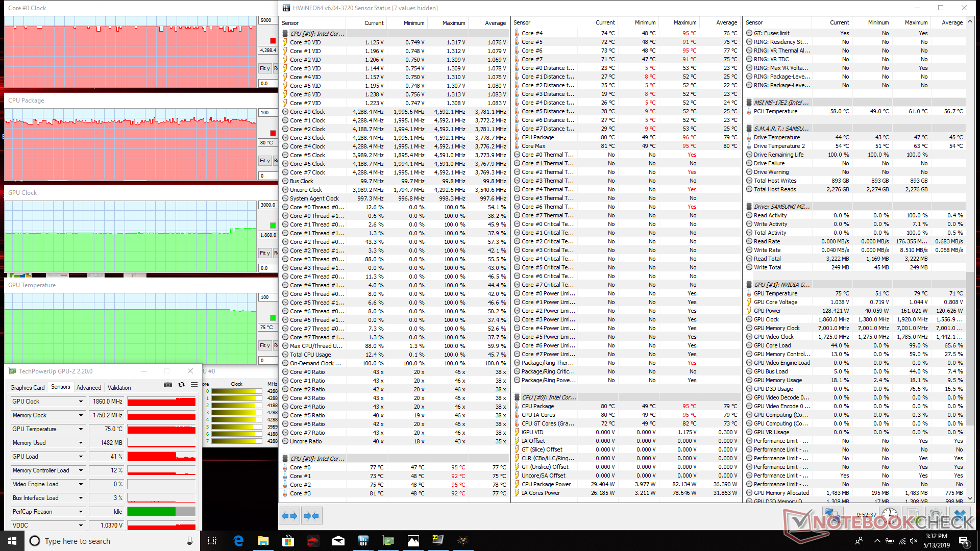Open MSI Dragon Center from taskbar

tap(313, 541)
